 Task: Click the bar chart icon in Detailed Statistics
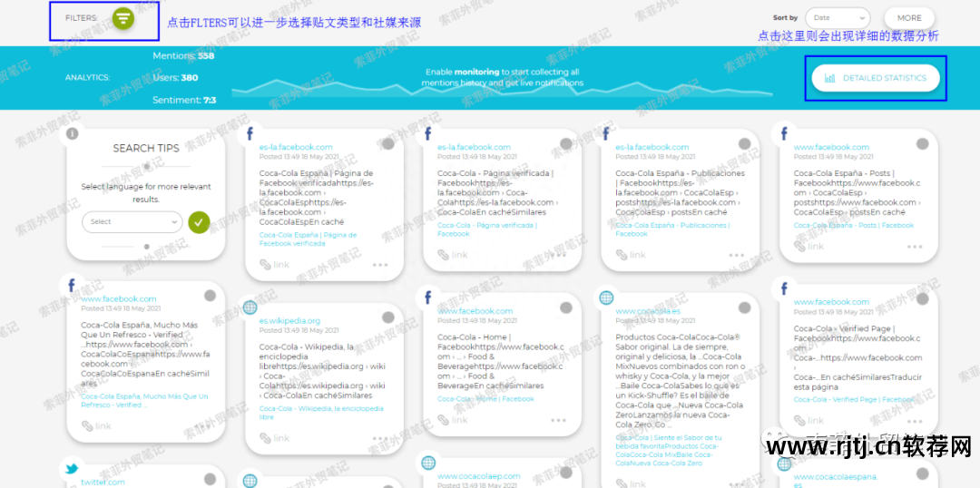[829, 78]
